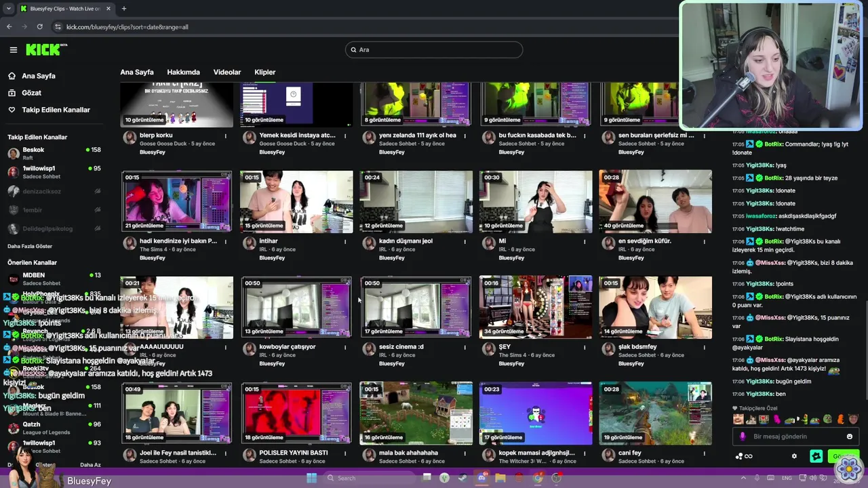Open a new browser tab
Viewport: 868px width, 488px height.
point(124,8)
